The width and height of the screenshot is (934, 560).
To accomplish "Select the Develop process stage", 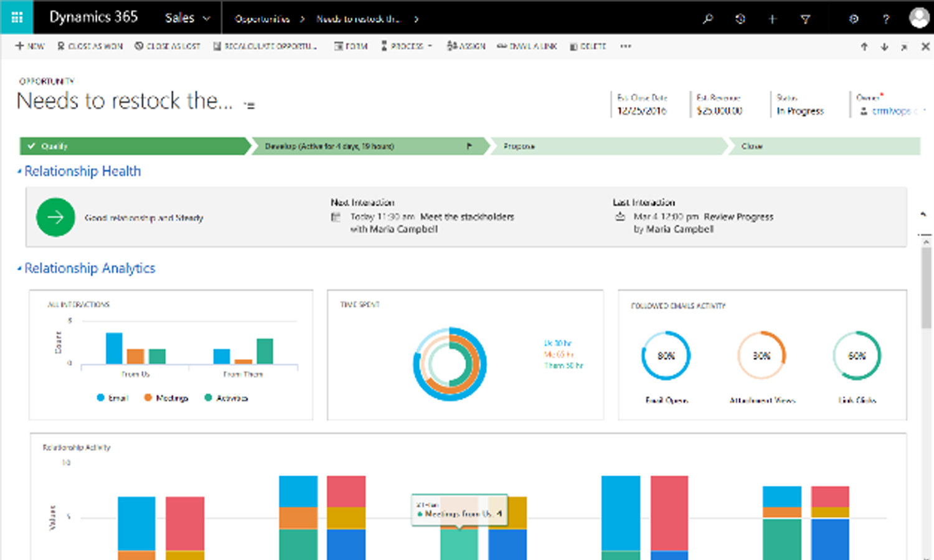I will 370,146.
